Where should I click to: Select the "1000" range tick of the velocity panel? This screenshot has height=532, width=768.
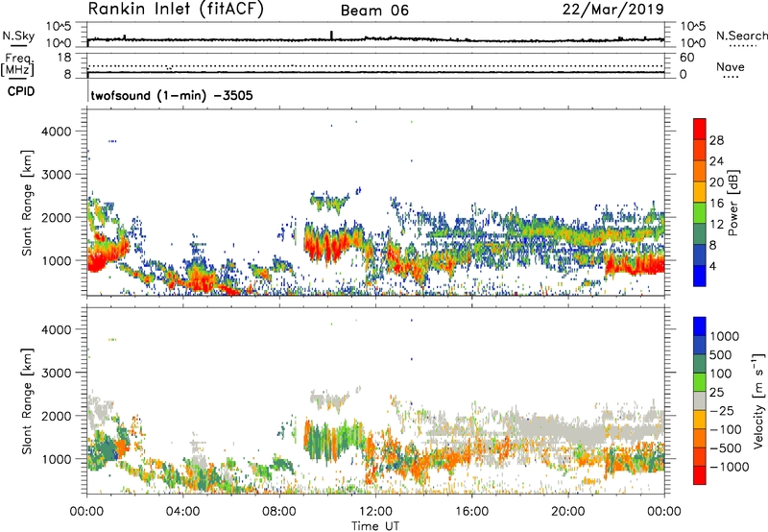pyautogui.click(x=56, y=459)
